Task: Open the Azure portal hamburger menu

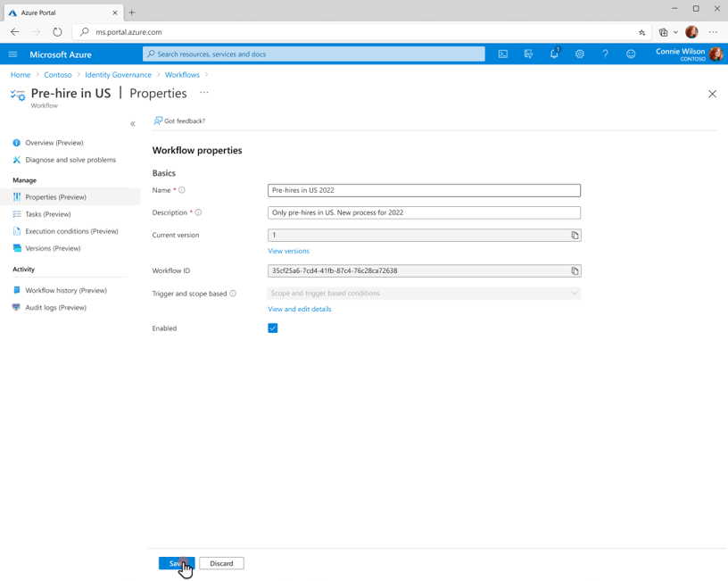Action: [13, 54]
